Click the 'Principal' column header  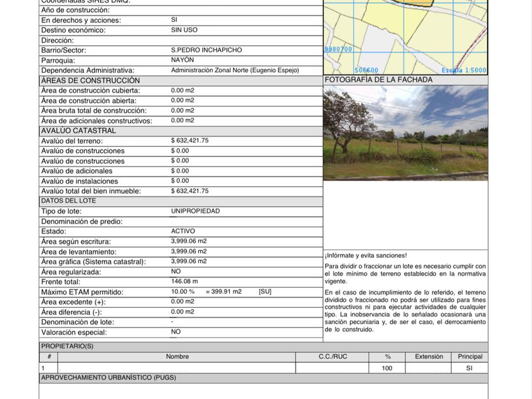pos(470,357)
